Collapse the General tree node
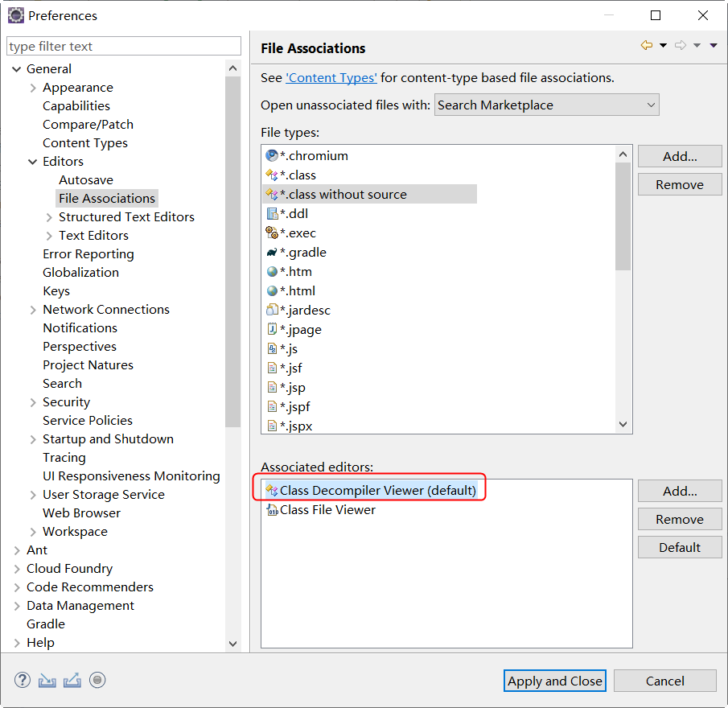Viewport: 728px width, 708px height. [17, 69]
